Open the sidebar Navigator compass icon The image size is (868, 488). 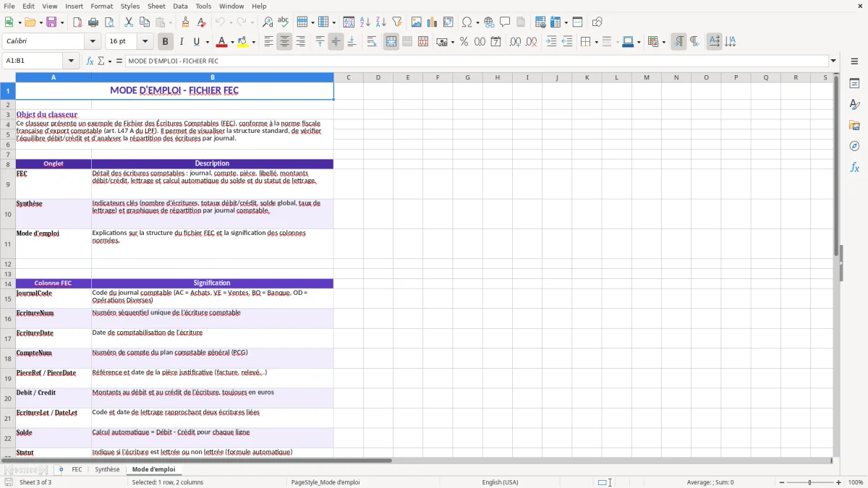(854, 146)
